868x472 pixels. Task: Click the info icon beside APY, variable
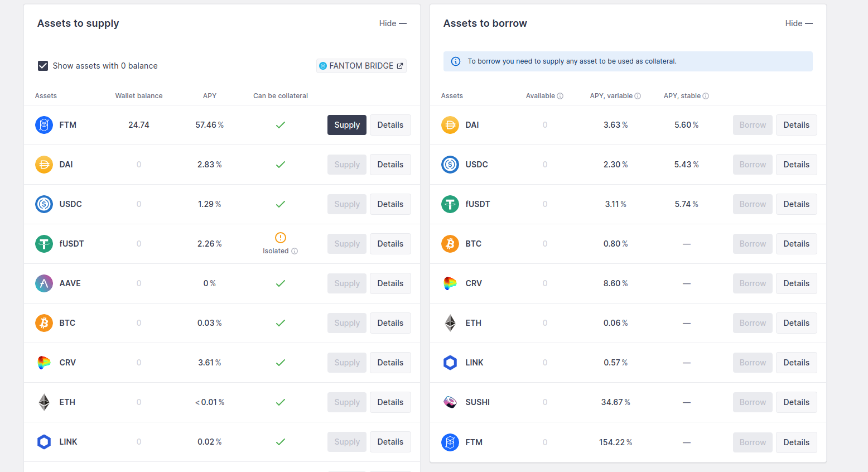pos(638,96)
